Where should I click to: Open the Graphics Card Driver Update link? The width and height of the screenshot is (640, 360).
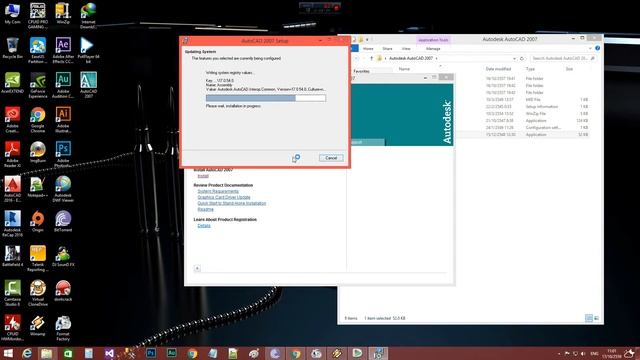[224, 197]
